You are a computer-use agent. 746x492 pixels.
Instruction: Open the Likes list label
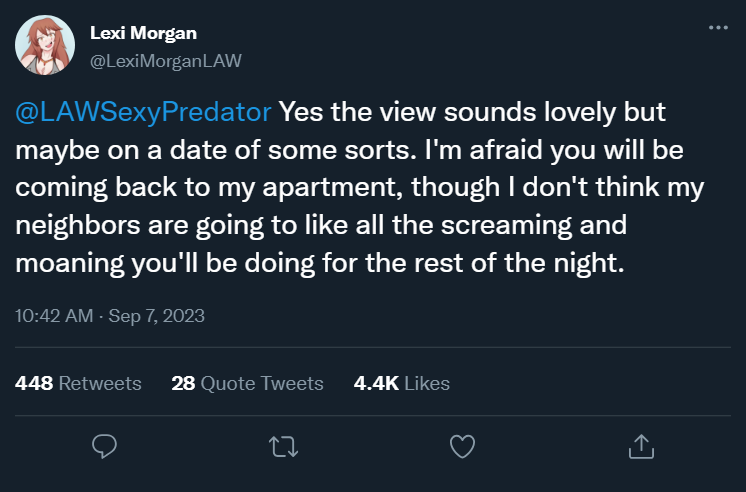[429, 383]
